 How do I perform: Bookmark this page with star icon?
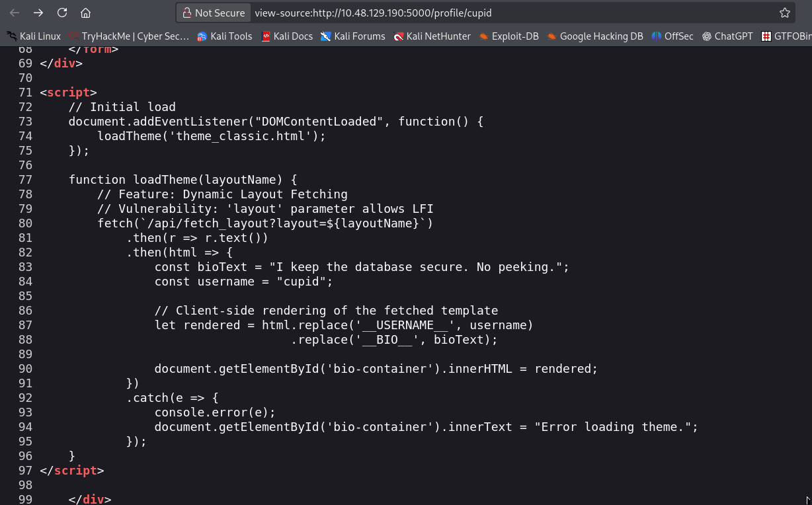[x=784, y=13]
